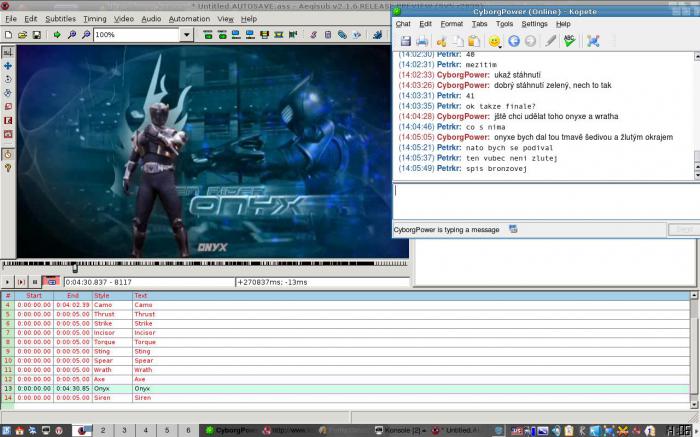The height and width of the screenshot is (437, 700).
Task: Click the offset field +270837ms; -13ms
Action: [x=322, y=282]
